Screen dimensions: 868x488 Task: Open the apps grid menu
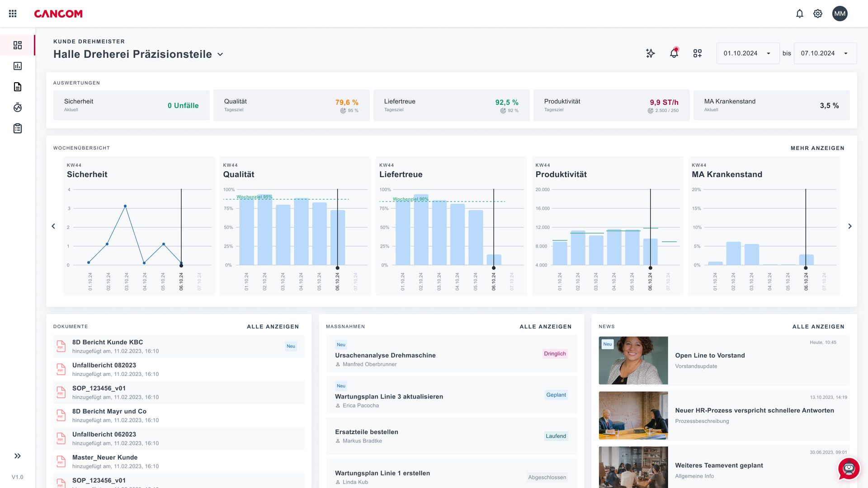(x=13, y=14)
